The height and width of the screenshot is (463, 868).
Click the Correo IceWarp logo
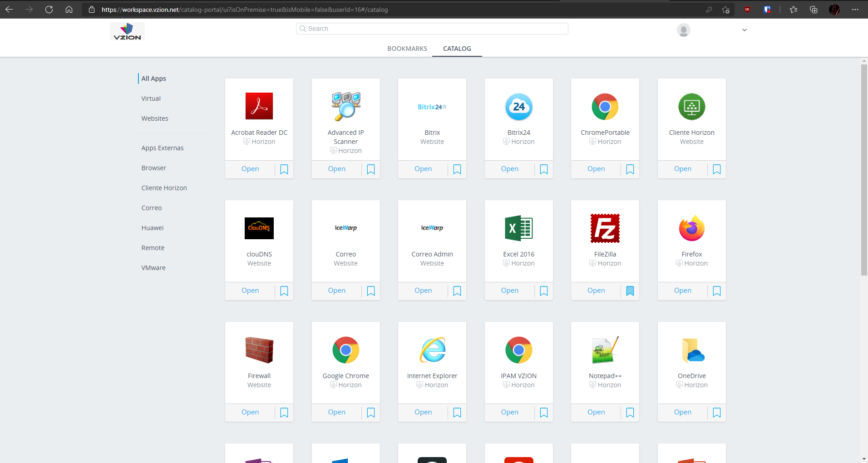click(346, 228)
